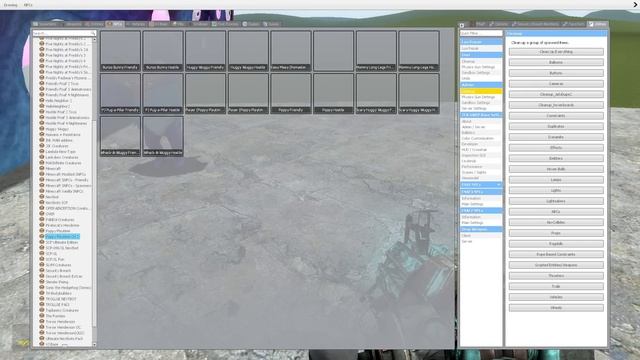Click the Balloons cleanup button
The width and height of the screenshot is (640, 360).
click(556, 62)
